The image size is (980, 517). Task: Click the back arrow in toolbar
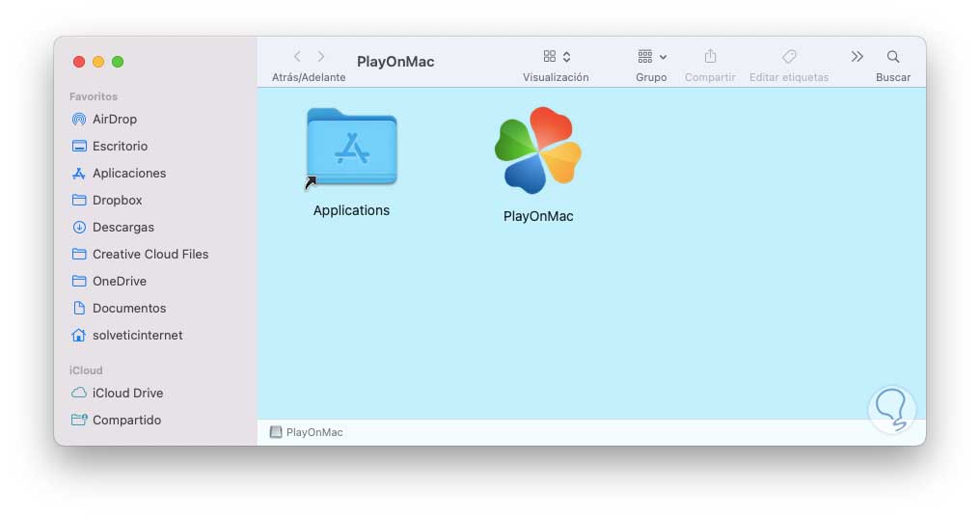click(x=297, y=57)
